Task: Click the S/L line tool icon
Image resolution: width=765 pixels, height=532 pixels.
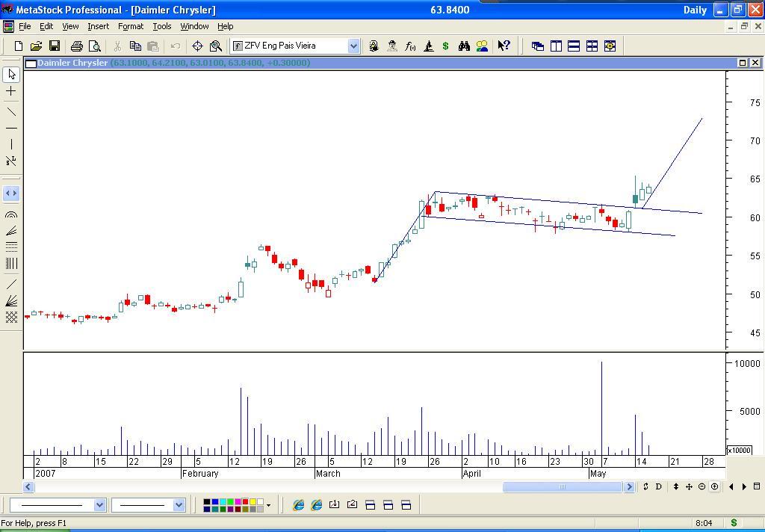Action: [11, 161]
